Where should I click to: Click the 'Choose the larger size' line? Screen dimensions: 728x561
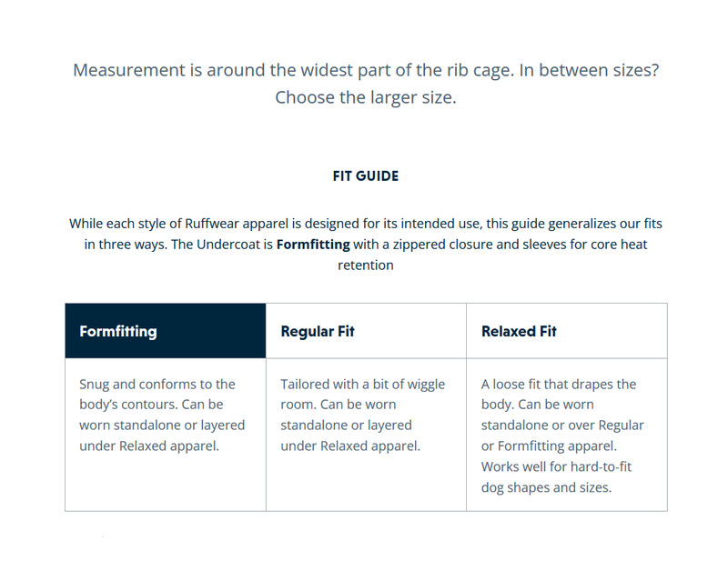point(366,97)
